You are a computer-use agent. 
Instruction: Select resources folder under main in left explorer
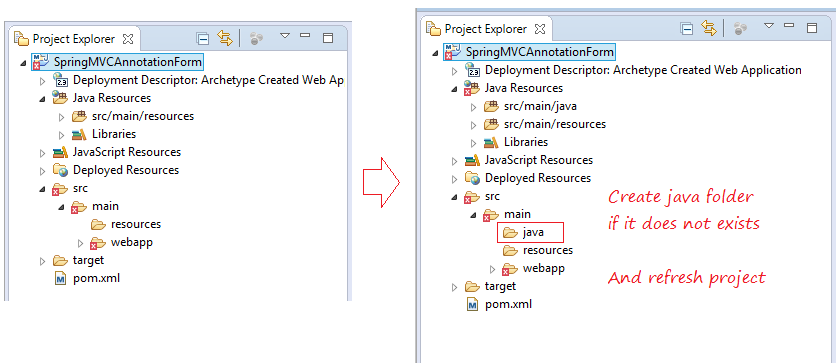(x=136, y=224)
